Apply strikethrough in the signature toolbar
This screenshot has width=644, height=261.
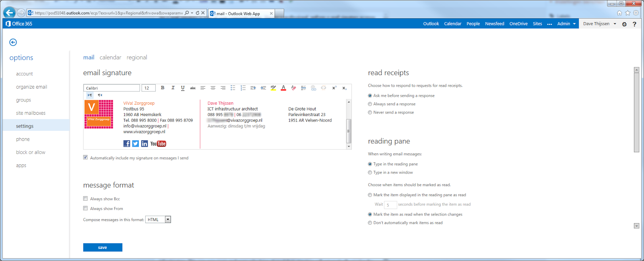193,88
